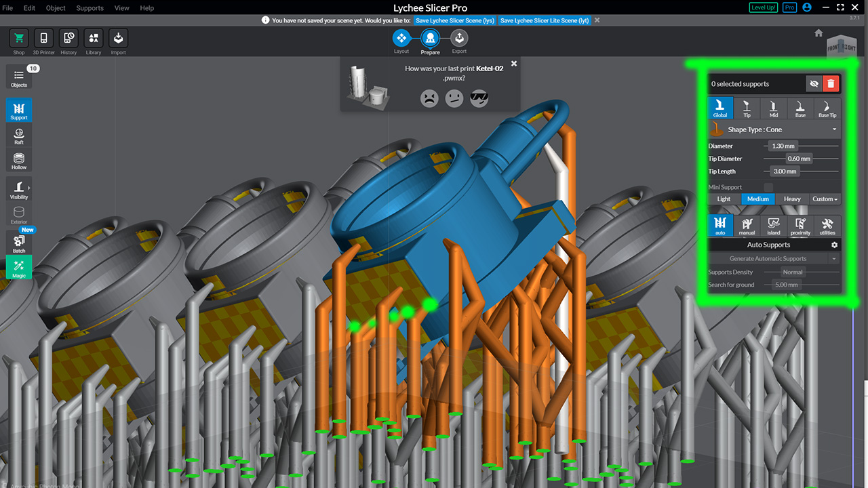This screenshot has height=488, width=868.
Task: Select the neutral face print rating
Action: [x=454, y=98]
